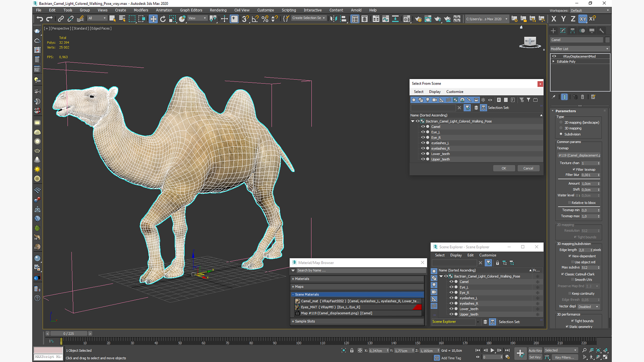Click Remove modifier trash icon
The image size is (644, 362).
pyautogui.click(x=583, y=97)
